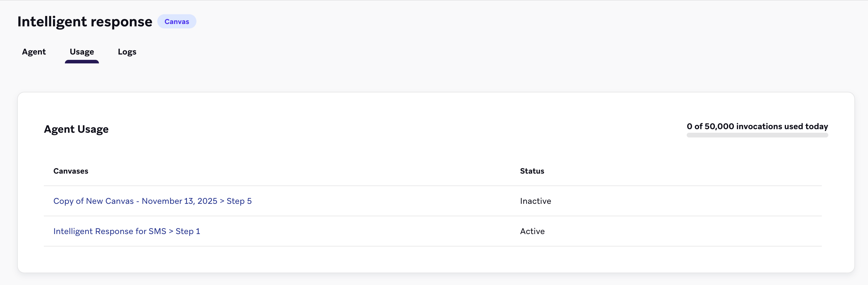
Task: Click the Step 5 text in the first row
Action: pos(239,201)
